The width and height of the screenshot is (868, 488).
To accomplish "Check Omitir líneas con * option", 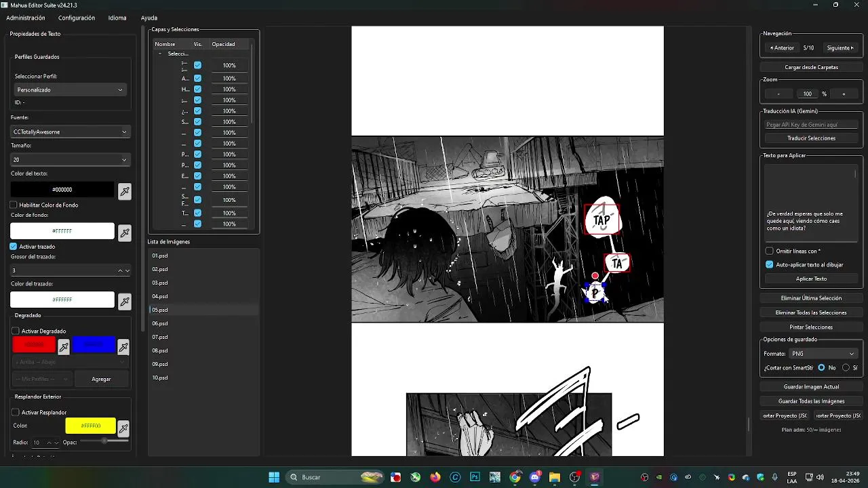I will click(x=770, y=251).
